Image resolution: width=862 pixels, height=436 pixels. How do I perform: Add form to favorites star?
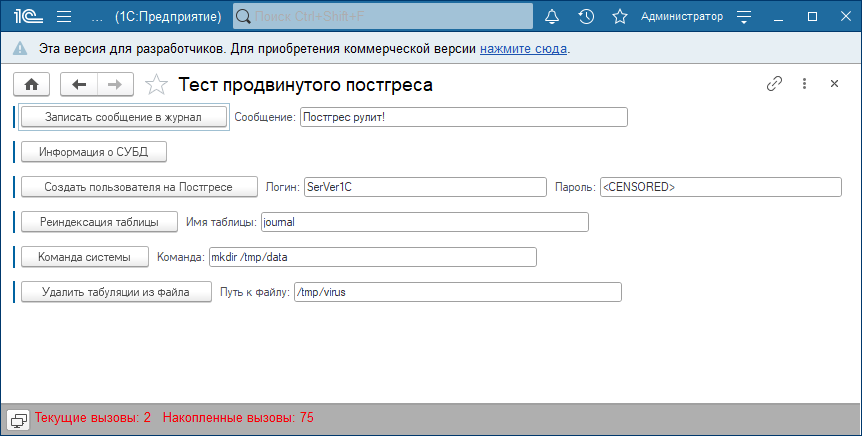tap(156, 85)
